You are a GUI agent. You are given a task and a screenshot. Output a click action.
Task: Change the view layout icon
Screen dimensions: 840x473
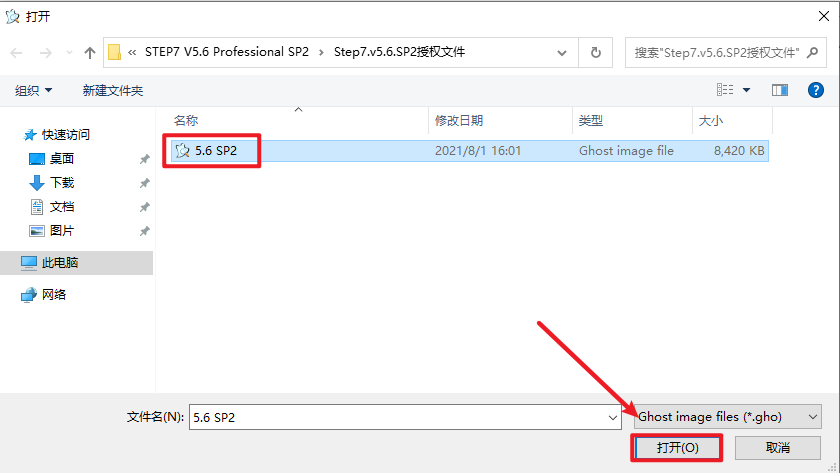point(725,89)
